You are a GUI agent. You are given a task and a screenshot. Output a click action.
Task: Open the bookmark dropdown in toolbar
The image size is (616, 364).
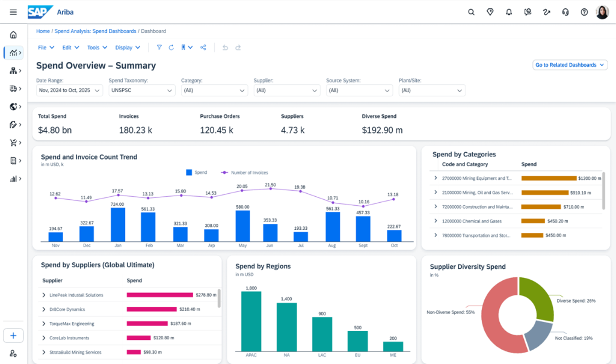click(186, 48)
